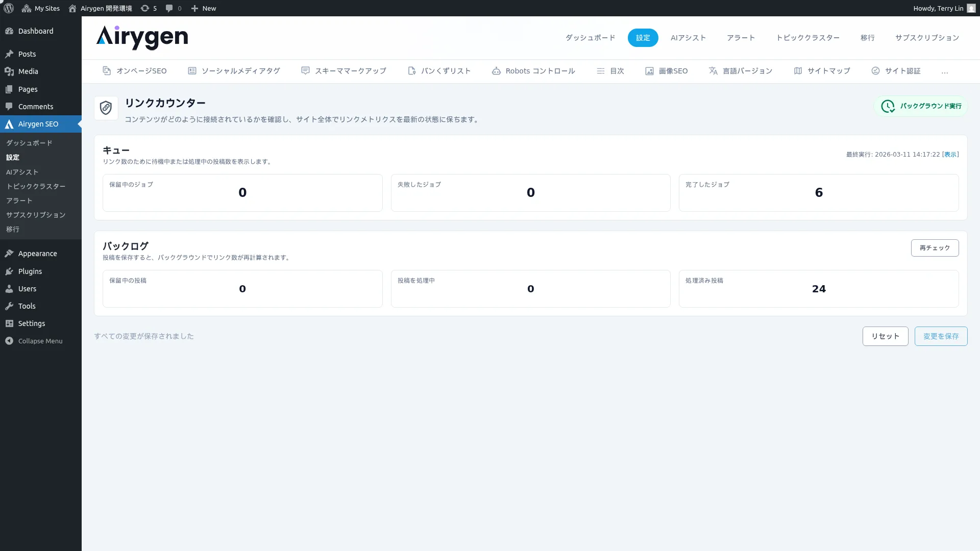Click the [表示] link by last run
Viewport: 980px width, 551px height.
click(950, 155)
